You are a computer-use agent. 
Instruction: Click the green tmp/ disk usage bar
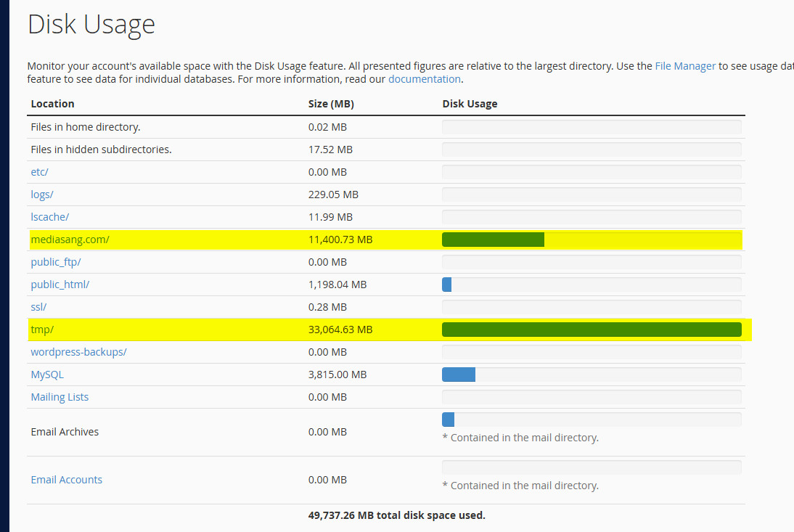(x=592, y=330)
